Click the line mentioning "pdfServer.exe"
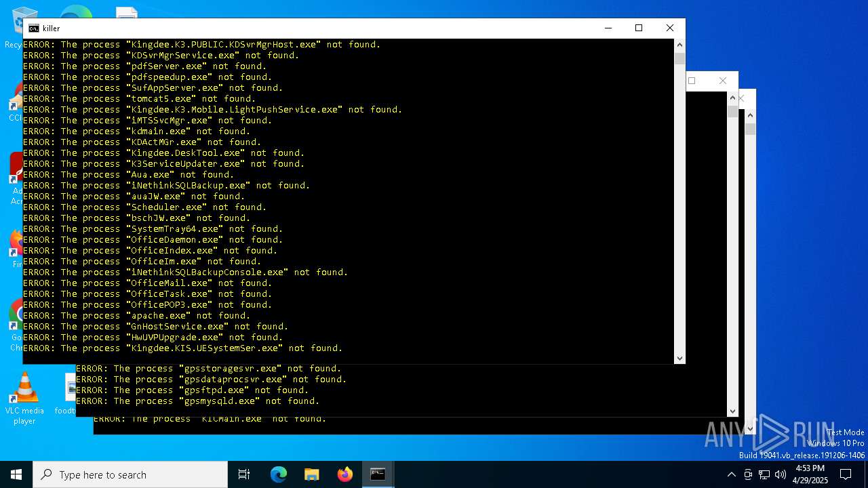The image size is (868, 488). [145, 66]
